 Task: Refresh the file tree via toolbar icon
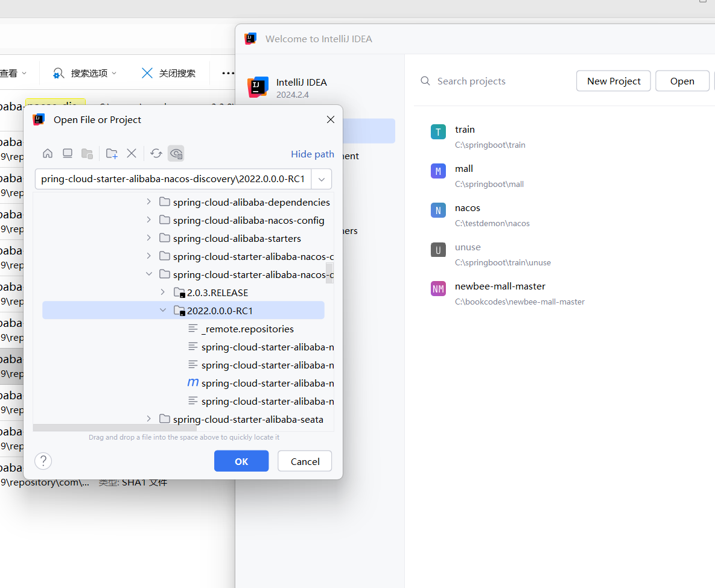point(156,154)
